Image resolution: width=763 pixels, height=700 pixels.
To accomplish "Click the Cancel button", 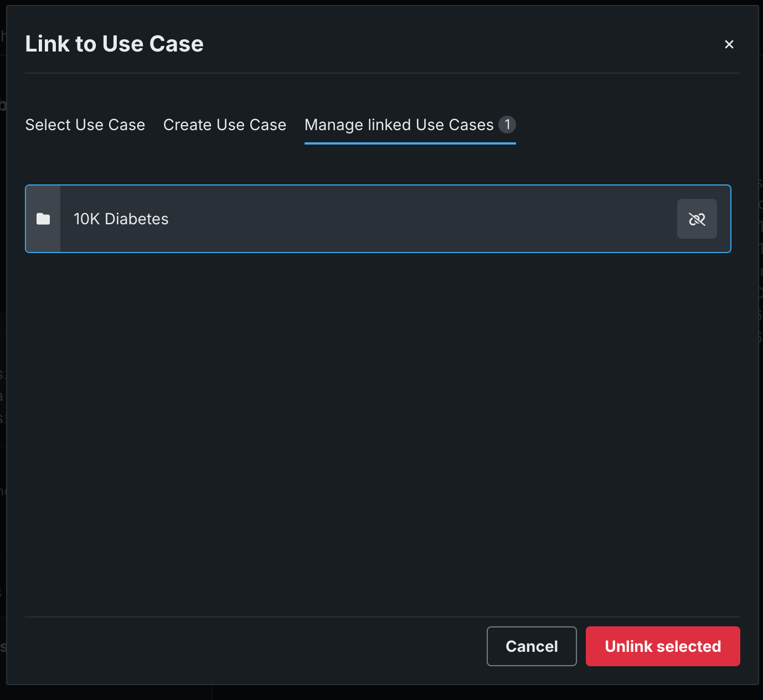I will point(532,646).
